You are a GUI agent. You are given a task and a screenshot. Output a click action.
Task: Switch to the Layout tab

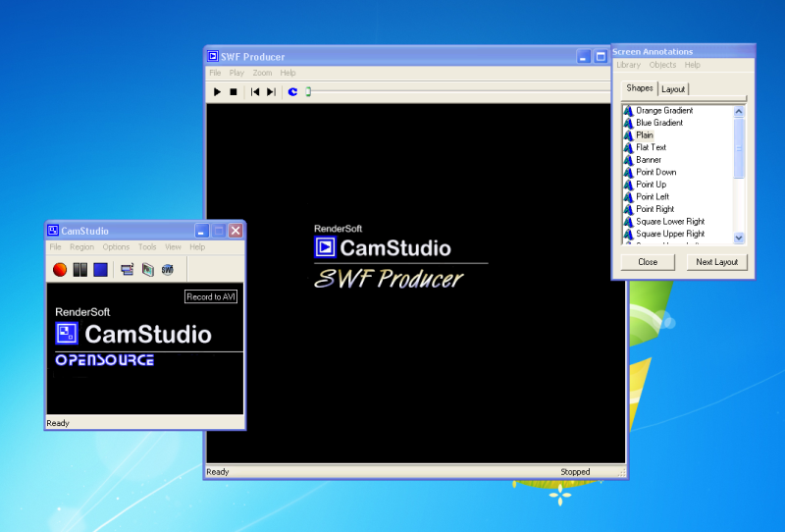[673, 89]
